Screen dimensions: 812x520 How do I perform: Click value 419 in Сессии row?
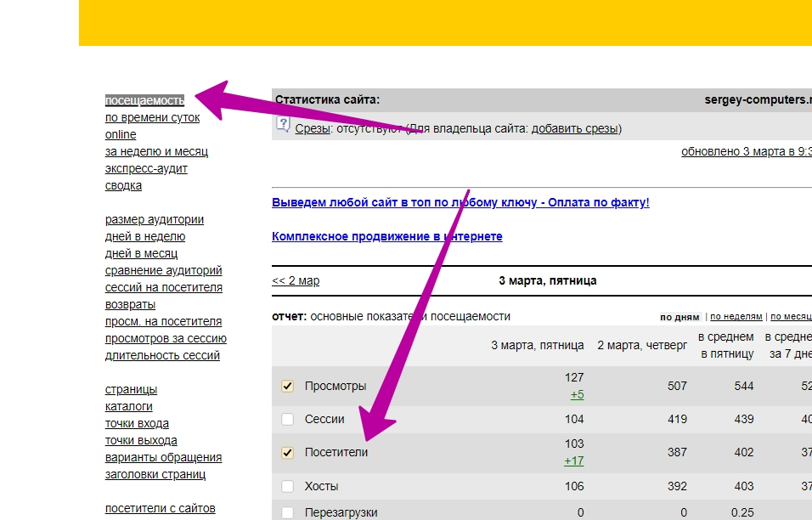(x=677, y=419)
